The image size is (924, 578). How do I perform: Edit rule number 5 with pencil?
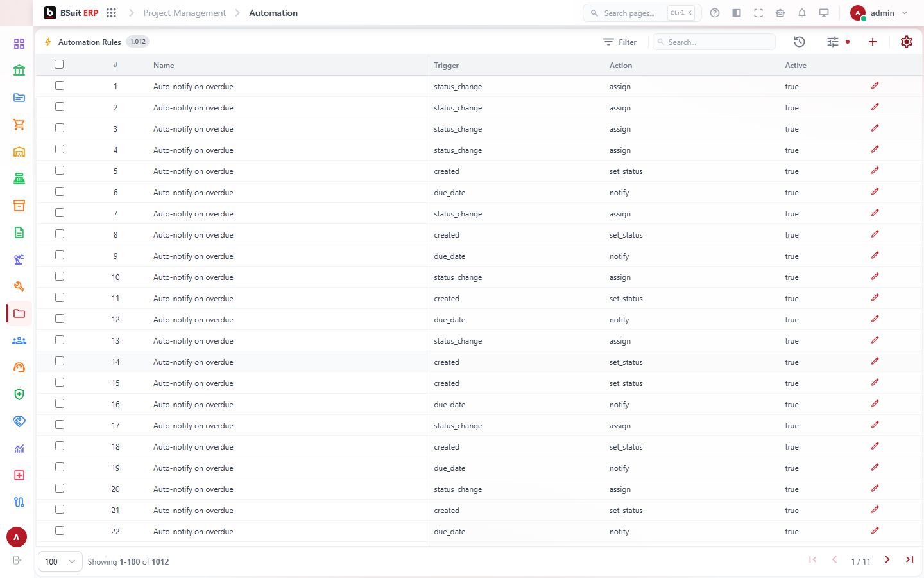875,171
